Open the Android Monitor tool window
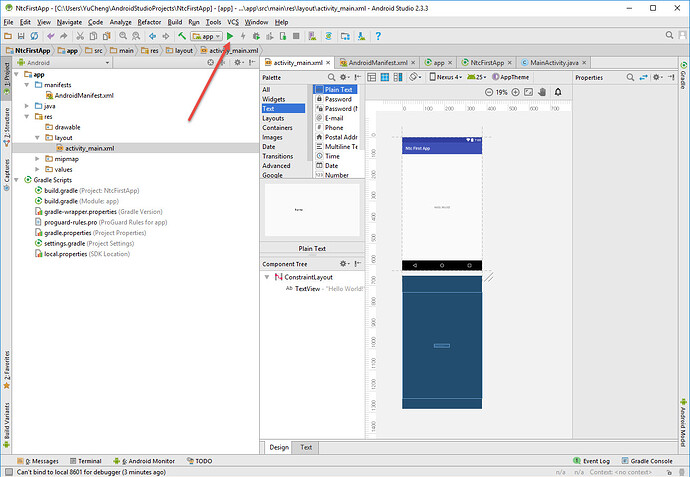The image size is (690, 477). click(x=144, y=461)
